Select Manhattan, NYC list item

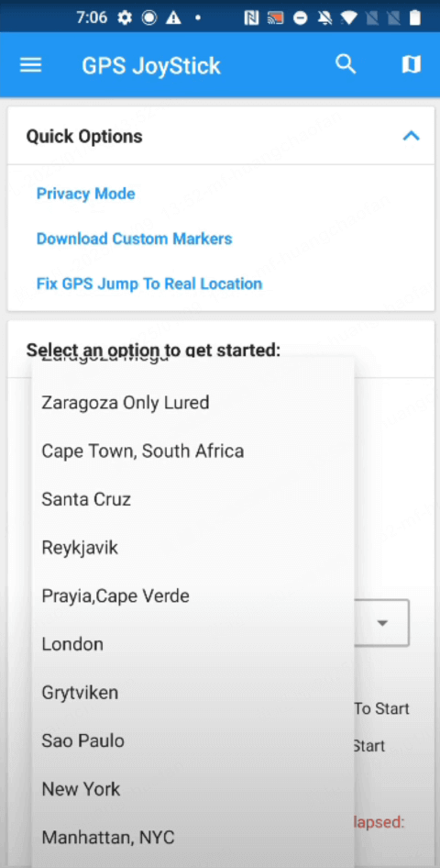click(x=192, y=837)
